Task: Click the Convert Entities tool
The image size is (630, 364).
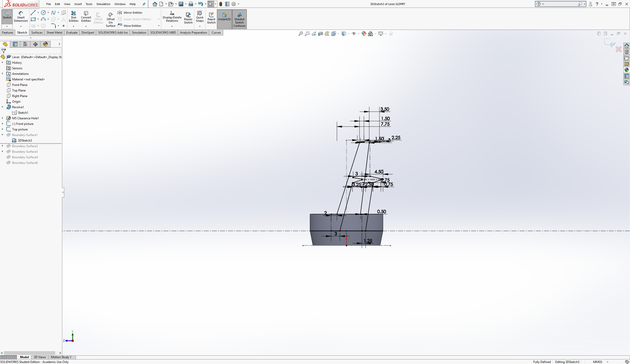Action: pos(86,17)
